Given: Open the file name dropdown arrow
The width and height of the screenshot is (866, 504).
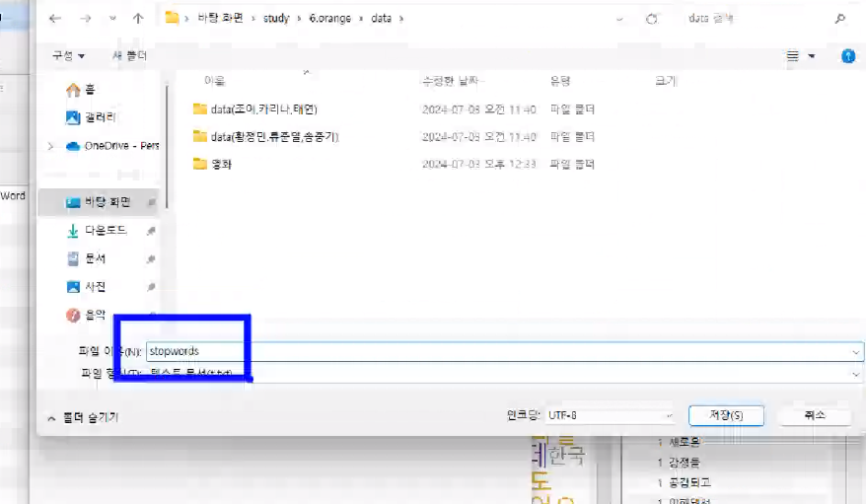Looking at the screenshot, I should (x=855, y=352).
